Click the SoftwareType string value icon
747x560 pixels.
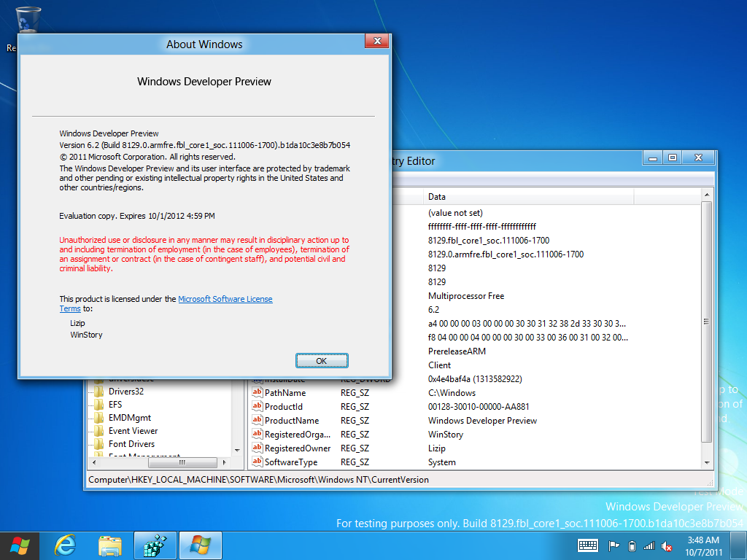coord(258,462)
